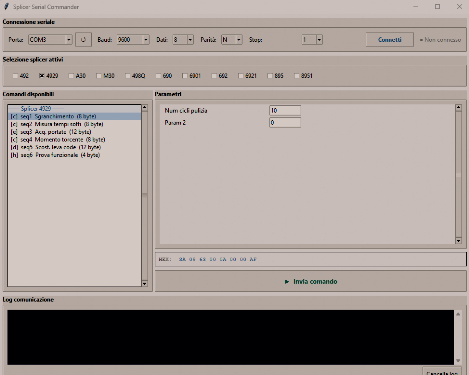
Task: Send command with Invia comando
Action: pos(311,282)
